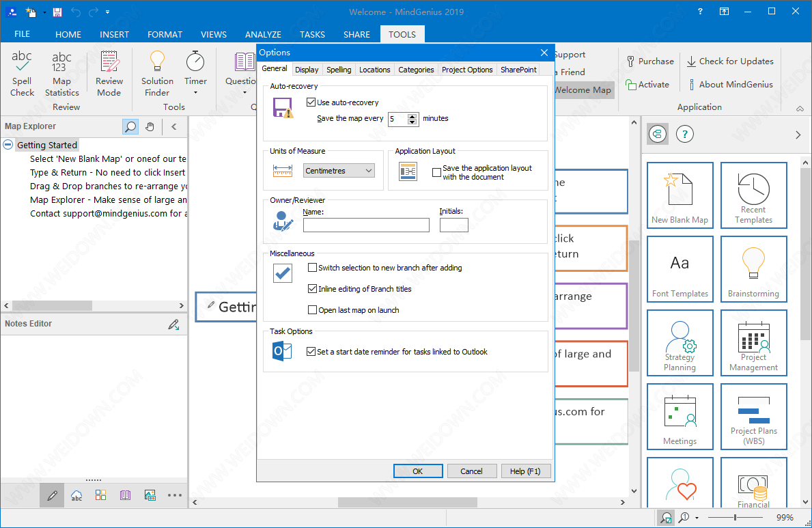The image size is (812, 528).
Task: Click Activate in Application group
Action: (647, 85)
